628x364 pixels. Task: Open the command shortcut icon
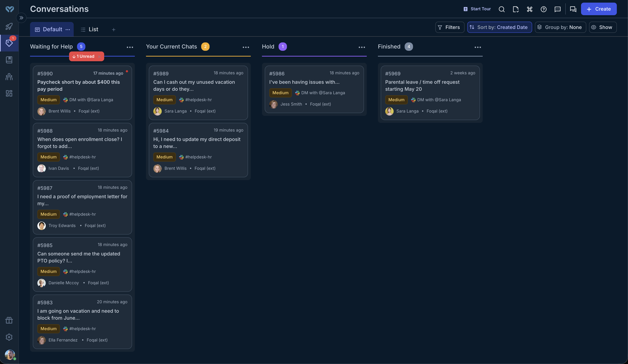pyautogui.click(x=530, y=9)
